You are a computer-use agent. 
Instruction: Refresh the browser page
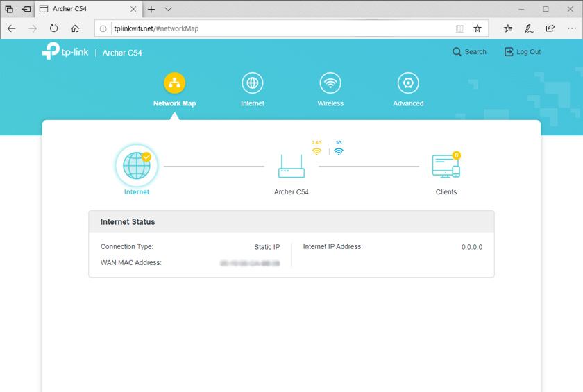(53, 28)
